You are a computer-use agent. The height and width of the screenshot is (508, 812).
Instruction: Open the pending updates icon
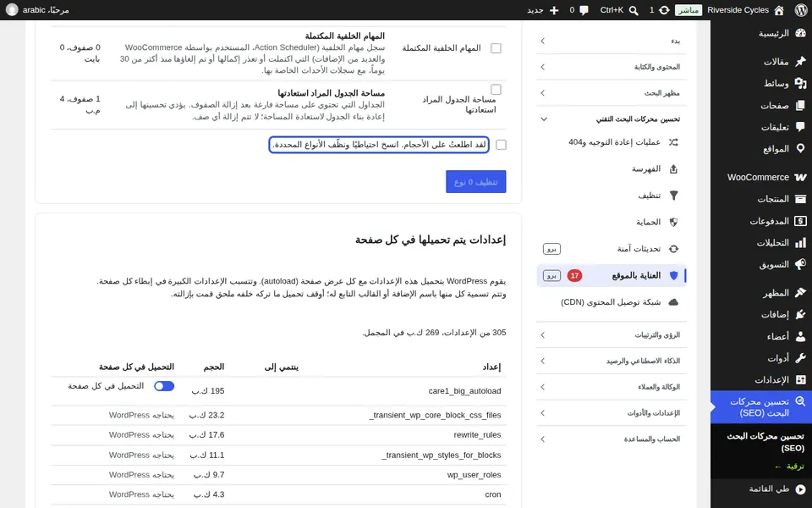click(659, 10)
